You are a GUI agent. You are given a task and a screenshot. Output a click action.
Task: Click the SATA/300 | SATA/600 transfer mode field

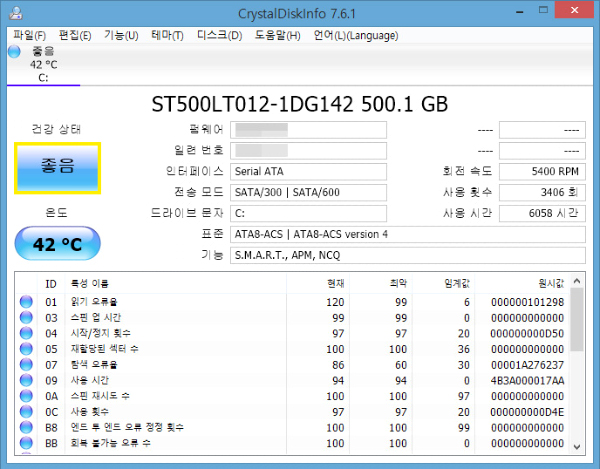point(308,192)
